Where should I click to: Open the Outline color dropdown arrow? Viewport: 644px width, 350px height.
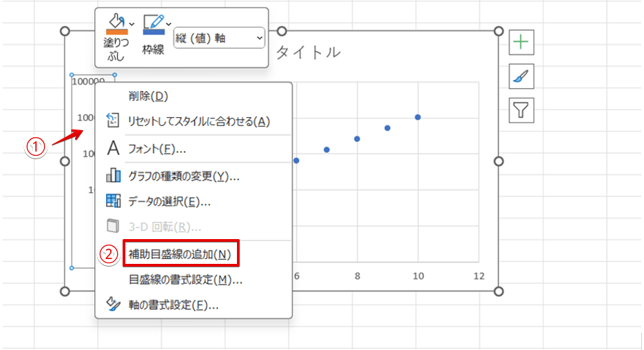click(168, 24)
